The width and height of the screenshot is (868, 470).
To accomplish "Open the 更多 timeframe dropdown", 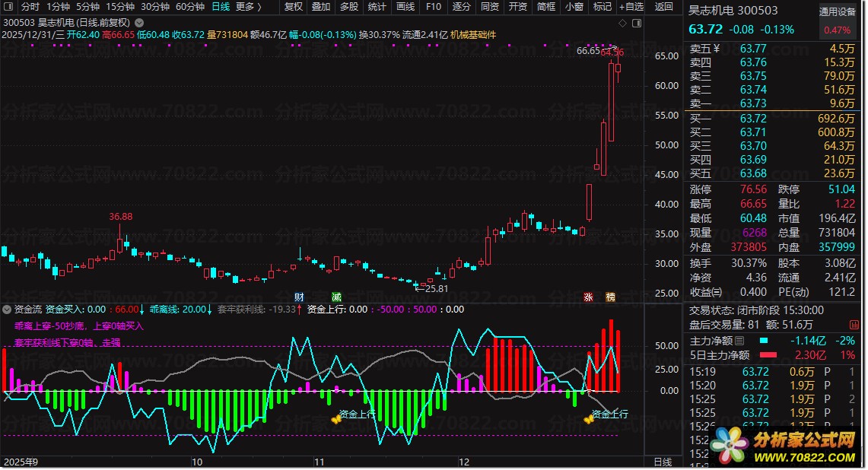I will point(248,7).
